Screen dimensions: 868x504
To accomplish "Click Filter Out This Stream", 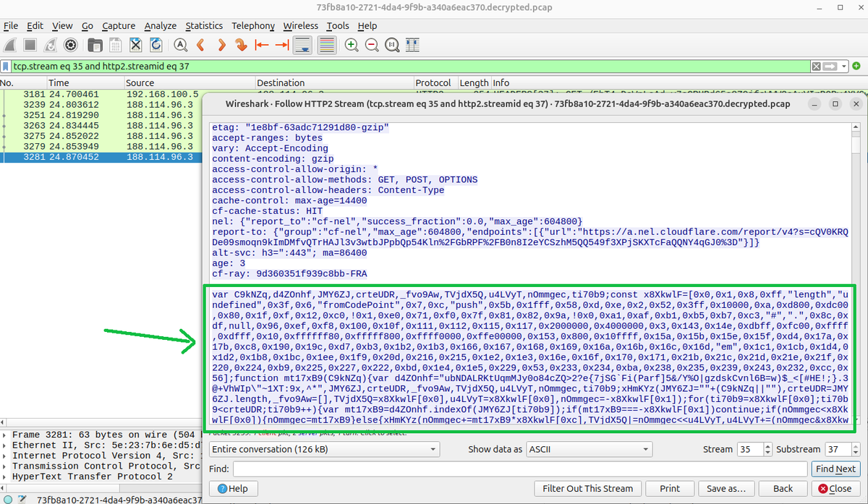I will pyautogui.click(x=587, y=489).
